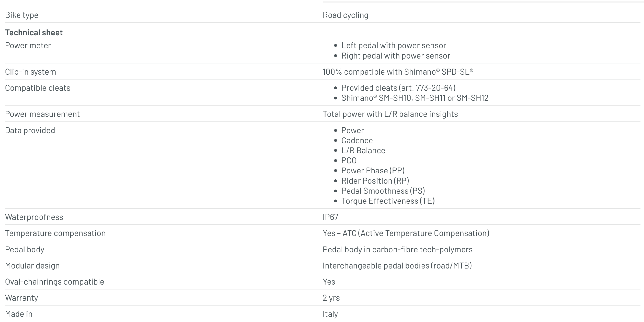Click "Torque Effectiveness (TE)" list item

click(388, 201)
